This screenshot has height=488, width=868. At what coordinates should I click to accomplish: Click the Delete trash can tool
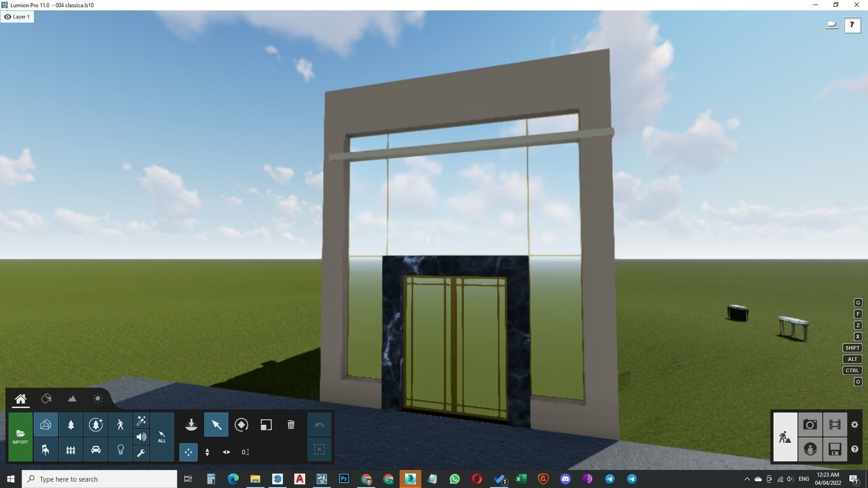coord(291,425)
